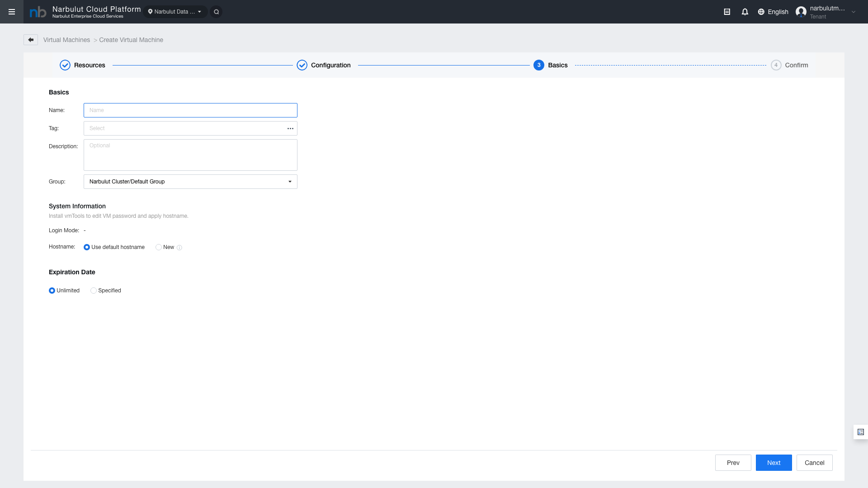This screenshot has height=488, width=868.
Task: Select the Confirm step label
Action: tap(797, 65)
